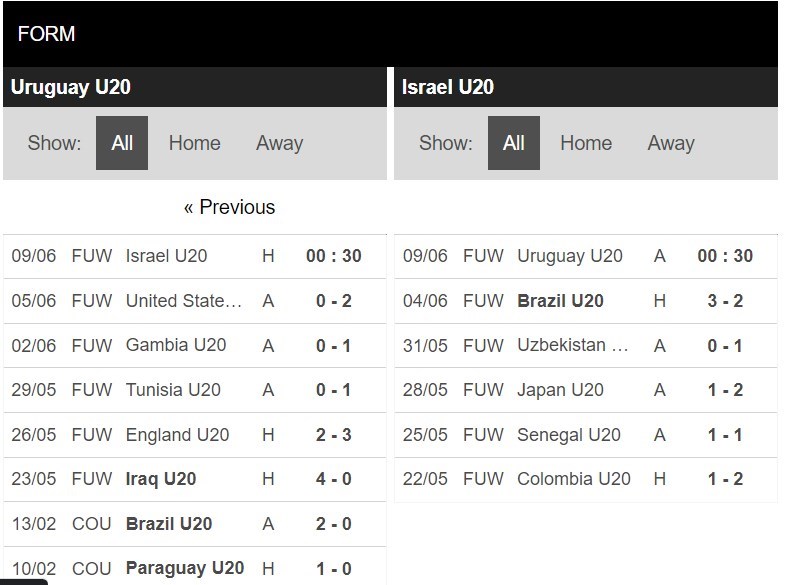Screen dimensions: 792x585
Task: Show Home matches for Uruguay U20
Action: coord(194,143)
